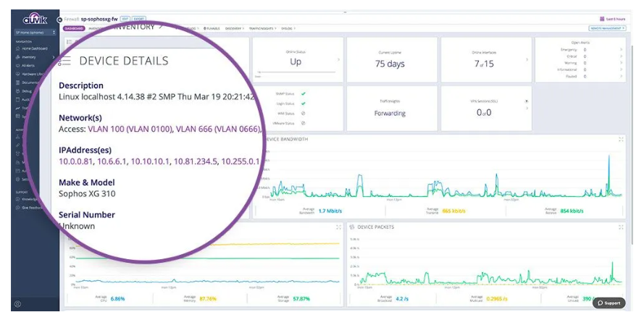Click the VMware Status disabled icon
Image resolution: width=644 pixels, height=320 pixels.
coord(303,123)
